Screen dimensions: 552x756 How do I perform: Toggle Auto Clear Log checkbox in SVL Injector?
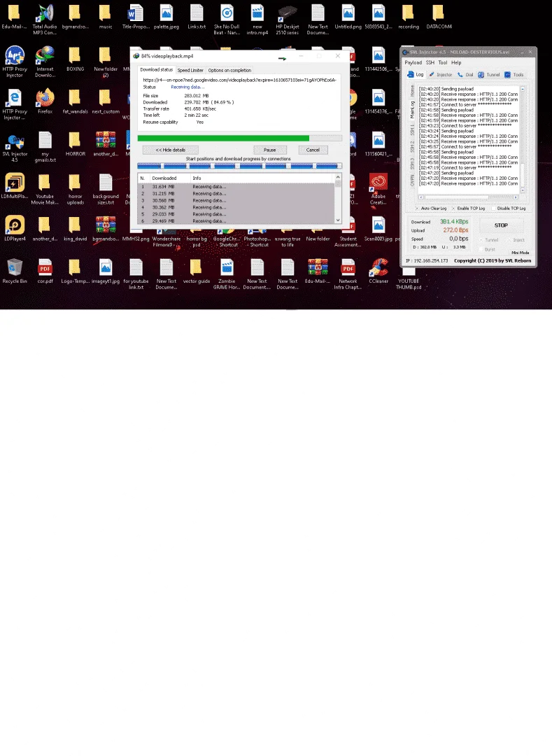(417, 209)
